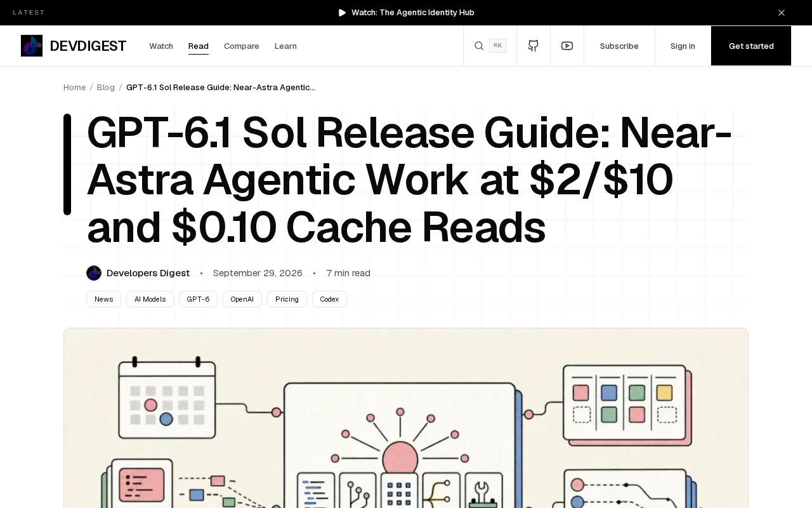Click the Sign in link
The image size is (812, 508).
[x=683, y=46]
